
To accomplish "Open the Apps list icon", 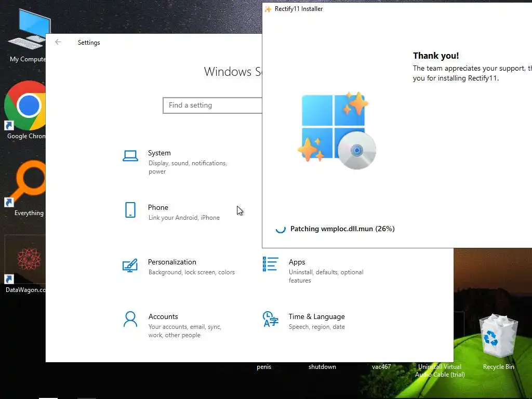I will pos(270,264).
